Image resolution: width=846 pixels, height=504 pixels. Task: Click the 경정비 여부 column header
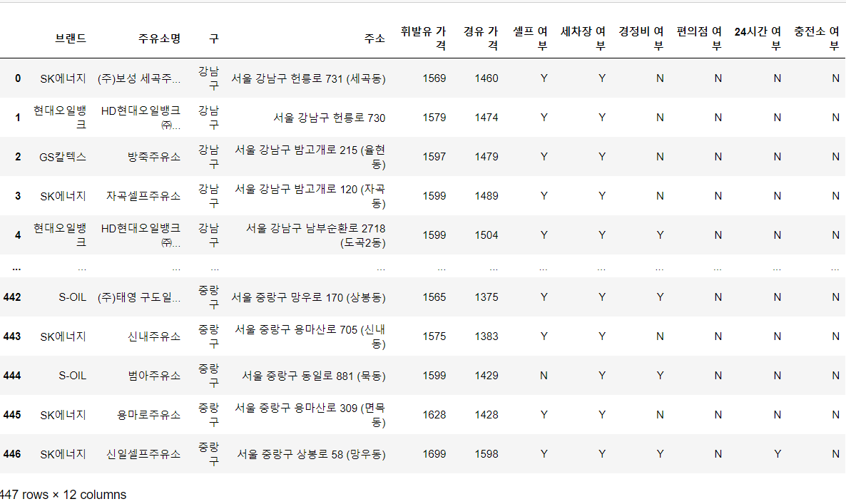641,38
